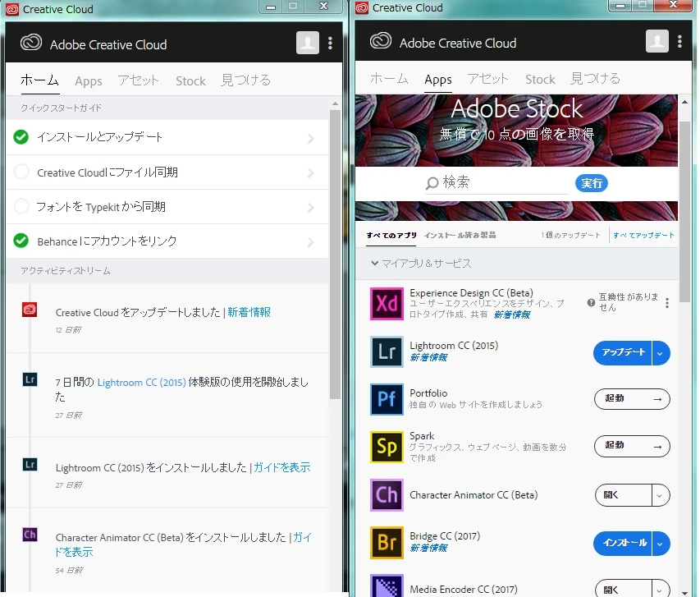Click the 実行 search button
Viewport: 700px width, 597px height.
[592, 183]
